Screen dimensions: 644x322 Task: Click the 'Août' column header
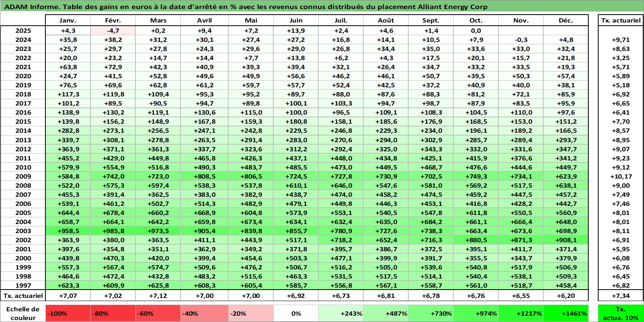(x=386, y=21)
